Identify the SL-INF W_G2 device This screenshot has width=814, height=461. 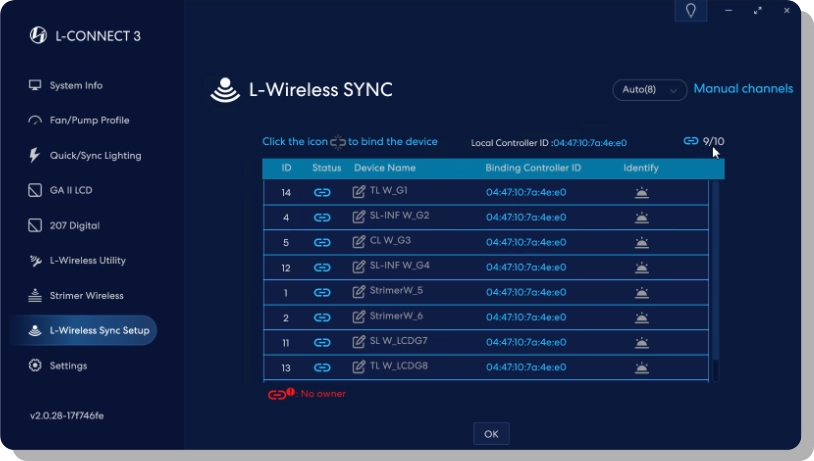642,218
